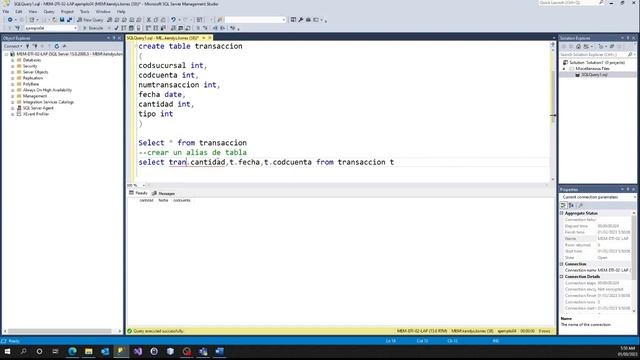The image size is (640, 360).
Task: Click the codcuenta column header in results
Action: point(182,200)
